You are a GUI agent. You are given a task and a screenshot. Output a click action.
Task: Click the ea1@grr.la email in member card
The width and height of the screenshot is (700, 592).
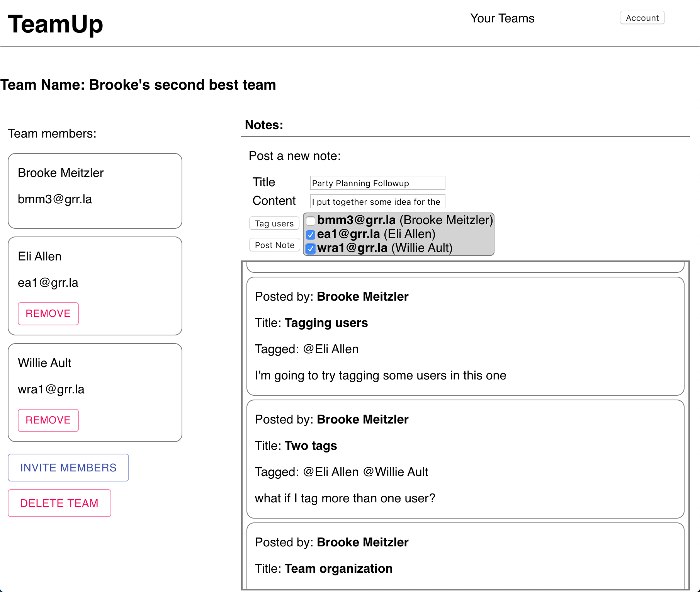click(48, 282)
